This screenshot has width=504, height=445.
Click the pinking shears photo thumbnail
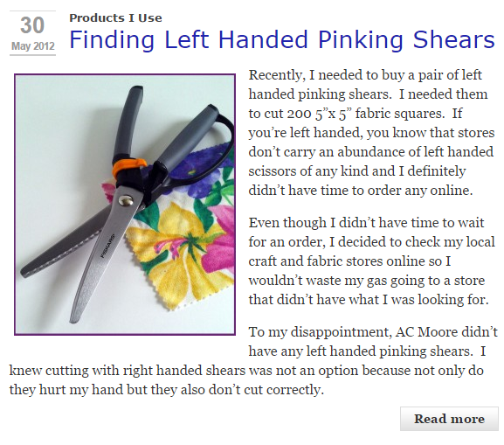point(125,205)
